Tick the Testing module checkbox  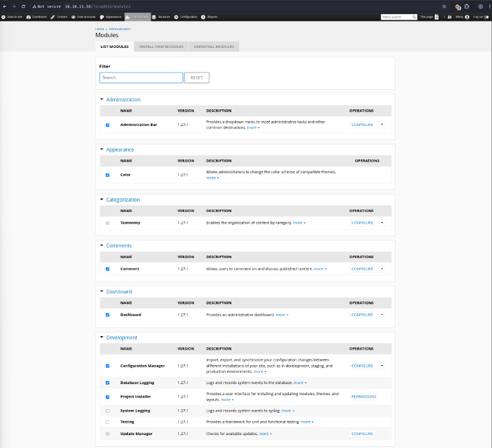[108, 422]
